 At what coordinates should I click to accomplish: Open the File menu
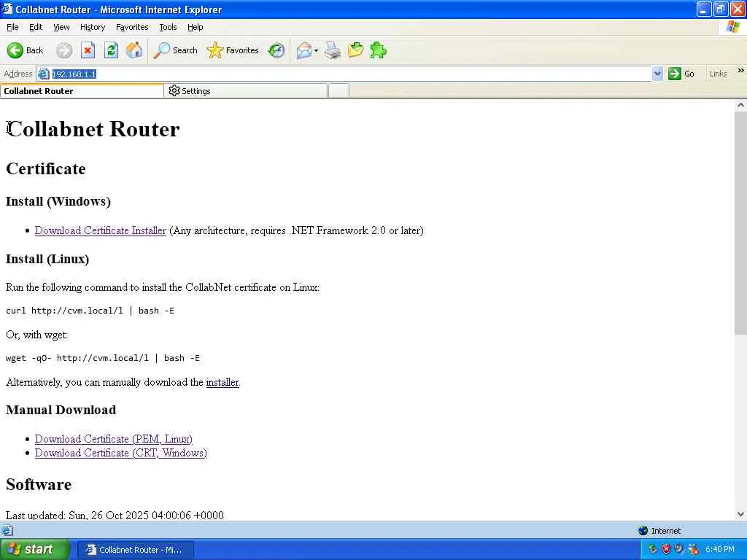pyautogui.click(x=12, y=27)
